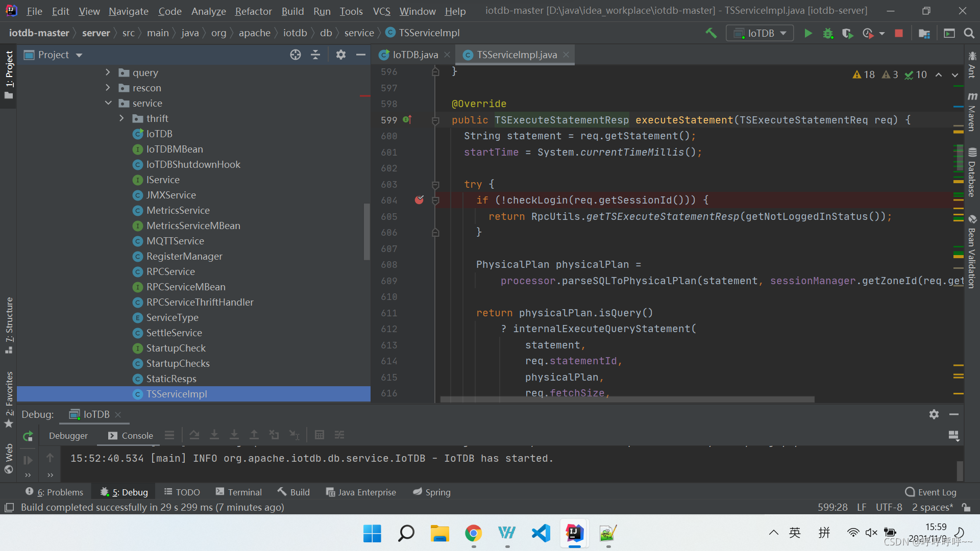
Task: Click the editor horizontal scrollbar
Action: click(x=627, y=399)
